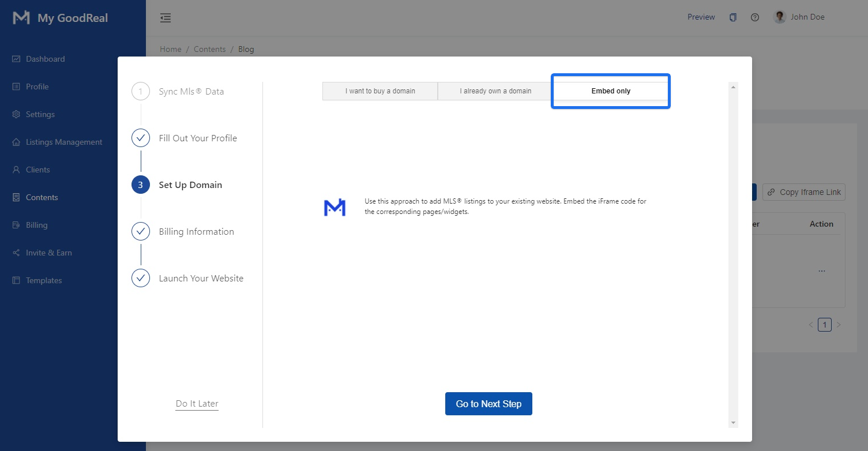The image size is (868, 451).
Task: Click the John Doe avatar picture
Action: tap(780, 17)
